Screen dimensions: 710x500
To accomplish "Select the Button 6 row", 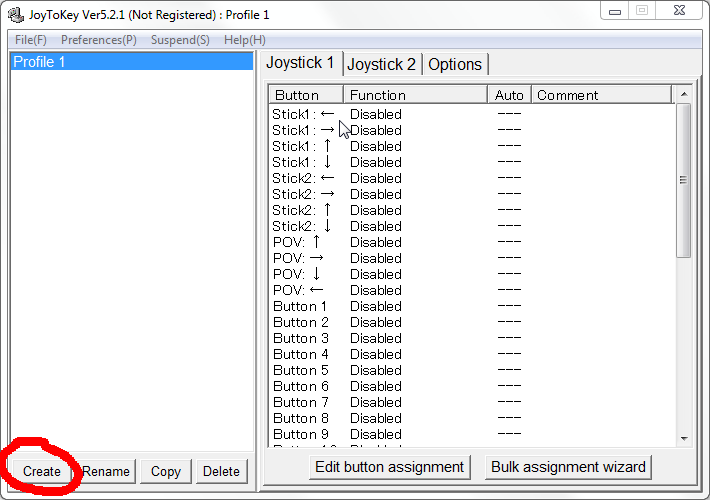I will (x=471, y=386).
